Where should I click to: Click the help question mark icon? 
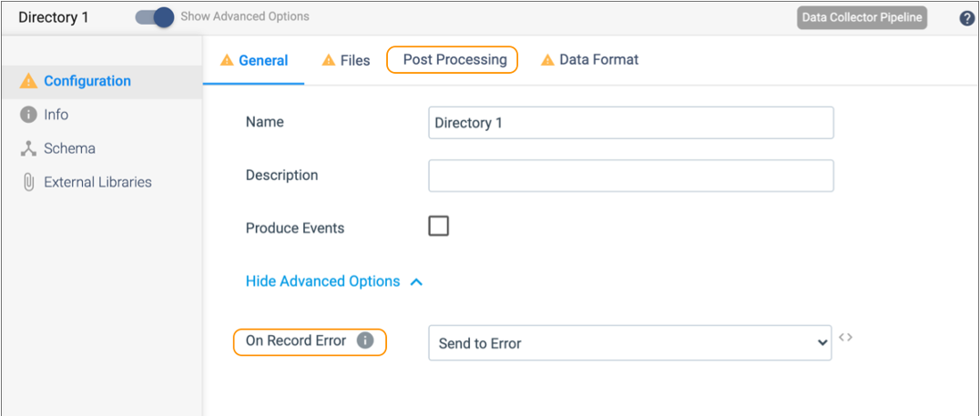point(967,18)
